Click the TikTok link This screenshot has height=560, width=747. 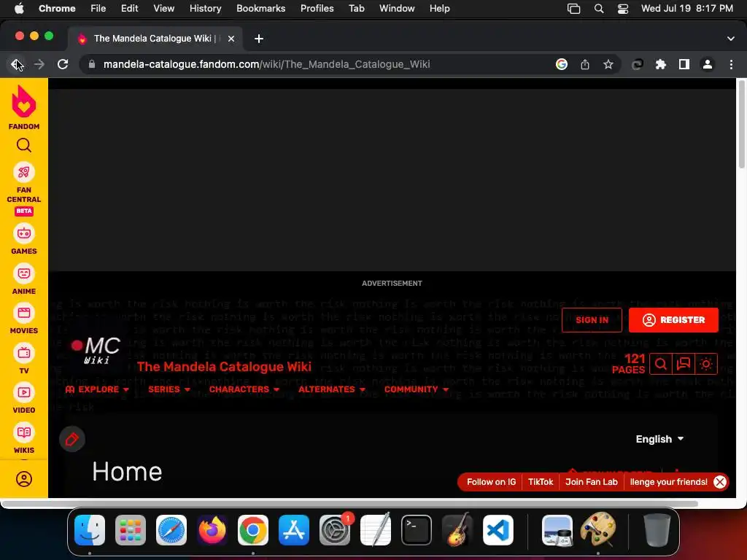(541, 482)
